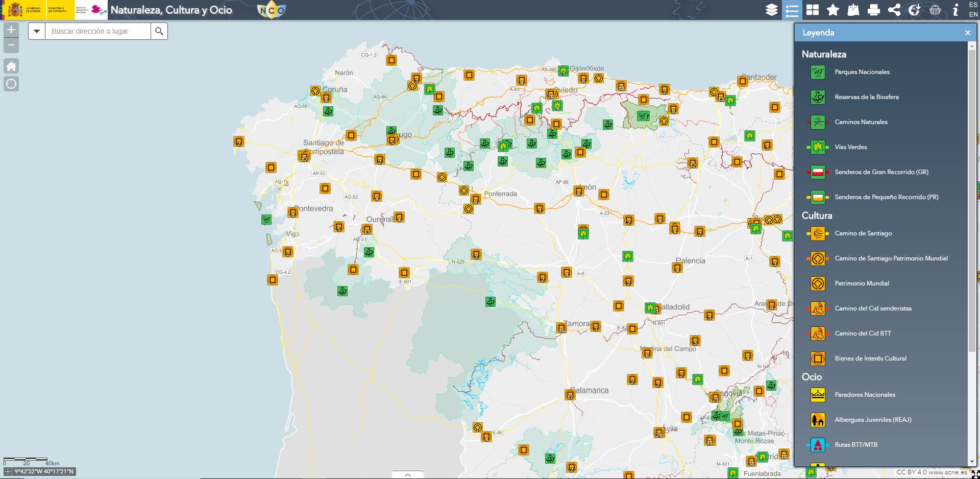Return to default extent with home button
Image resolution: width=980 pixels, height=479 pixels.
coord(11,66)
